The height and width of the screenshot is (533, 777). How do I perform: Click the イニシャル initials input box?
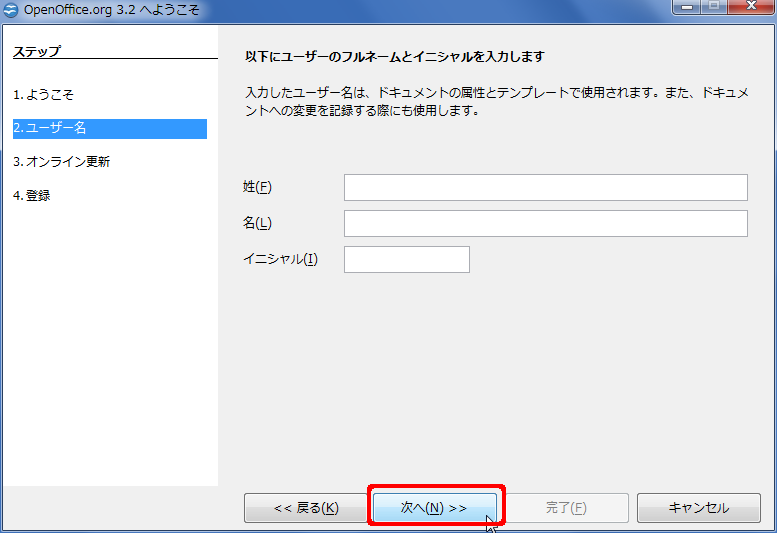406,259
